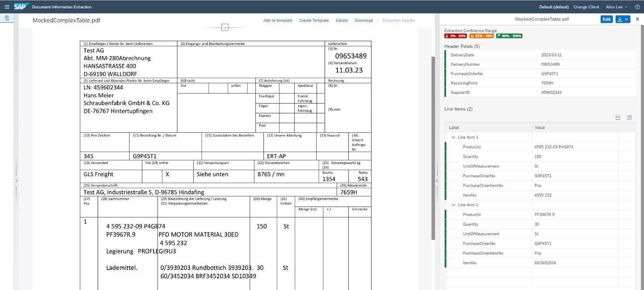Viewport: 644px width, 290px height.
Task: Click the left pane splitter arrow
Action: pos(16,180)
